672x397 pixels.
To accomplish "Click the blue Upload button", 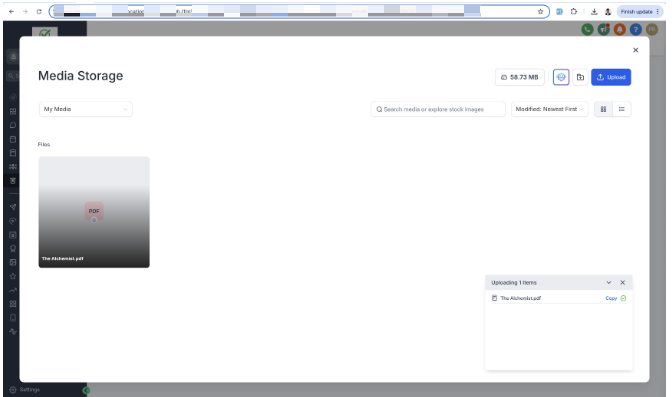I will point(611,77).
